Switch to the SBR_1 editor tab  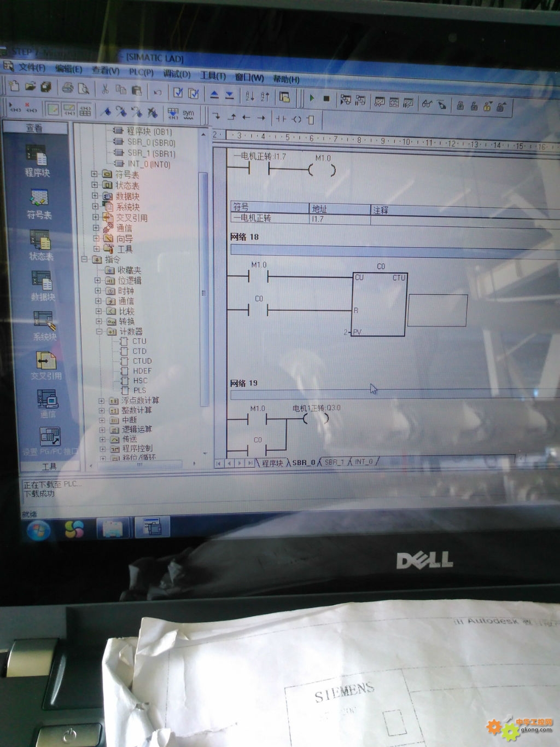[x=334, y=462]
